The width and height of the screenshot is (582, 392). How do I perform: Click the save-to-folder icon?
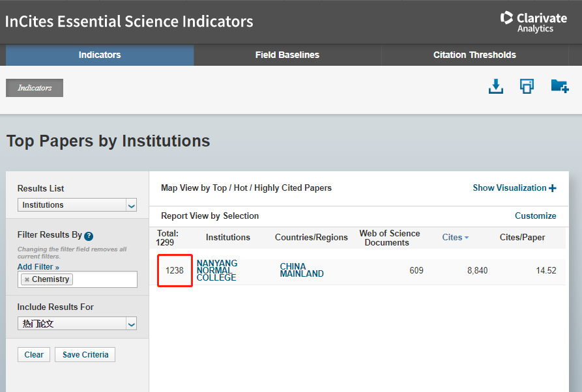[x=559, y=86]
